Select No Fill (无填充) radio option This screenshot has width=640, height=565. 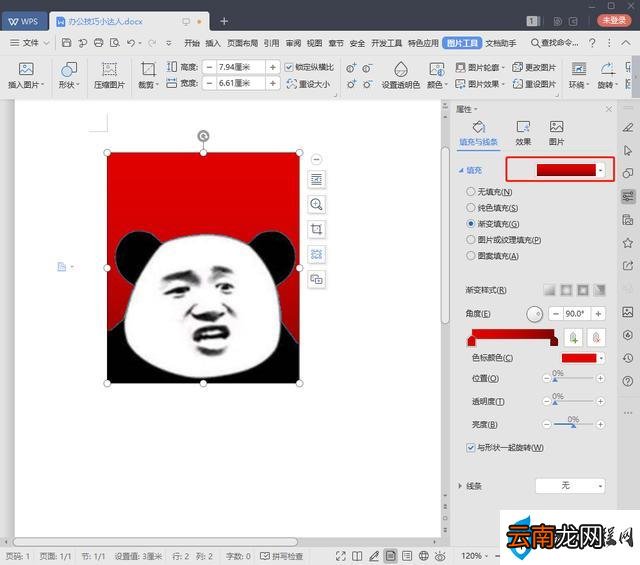[471, 191]
